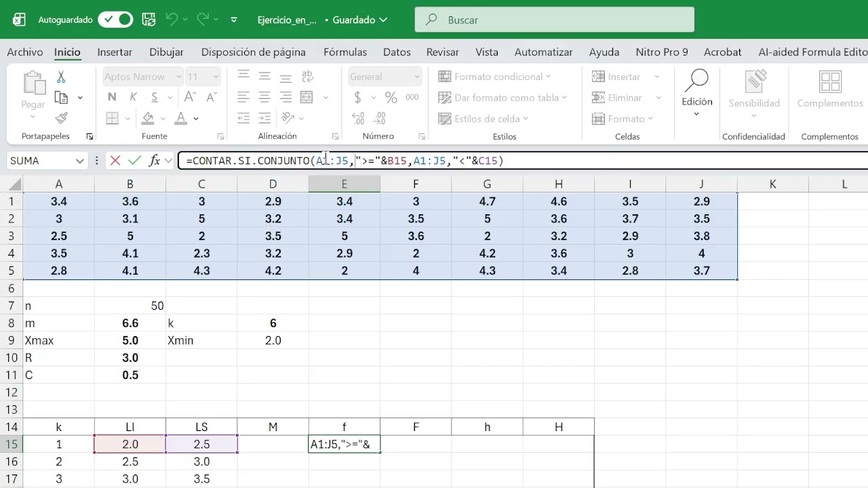
Task: Switch to the Vista tab
Action: [487, 52]
